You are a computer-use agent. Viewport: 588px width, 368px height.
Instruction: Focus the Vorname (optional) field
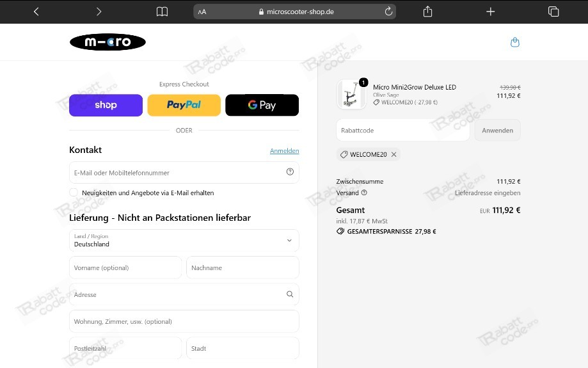click(x=125, y=268)
